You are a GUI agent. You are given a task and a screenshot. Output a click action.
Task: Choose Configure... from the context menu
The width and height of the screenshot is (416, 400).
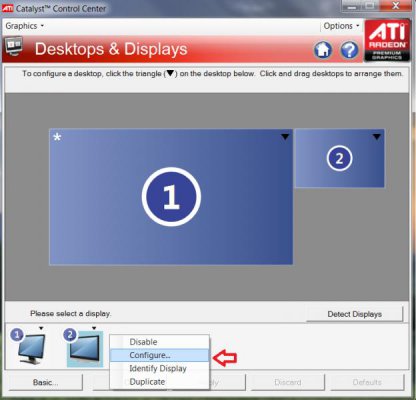pos(159,355)
